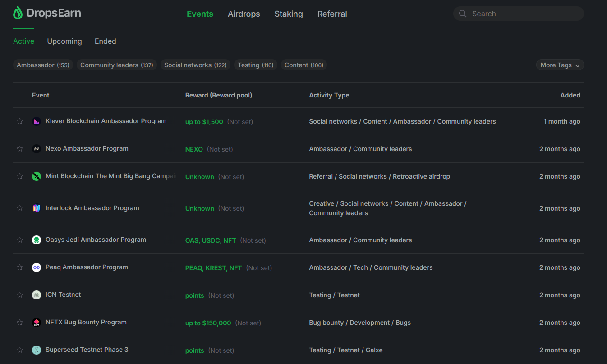Image resolution: width=607 pixels, height=364 pixels.
Task: Click the 'up to $150,000' reward
Action: (x=208, y=323)
